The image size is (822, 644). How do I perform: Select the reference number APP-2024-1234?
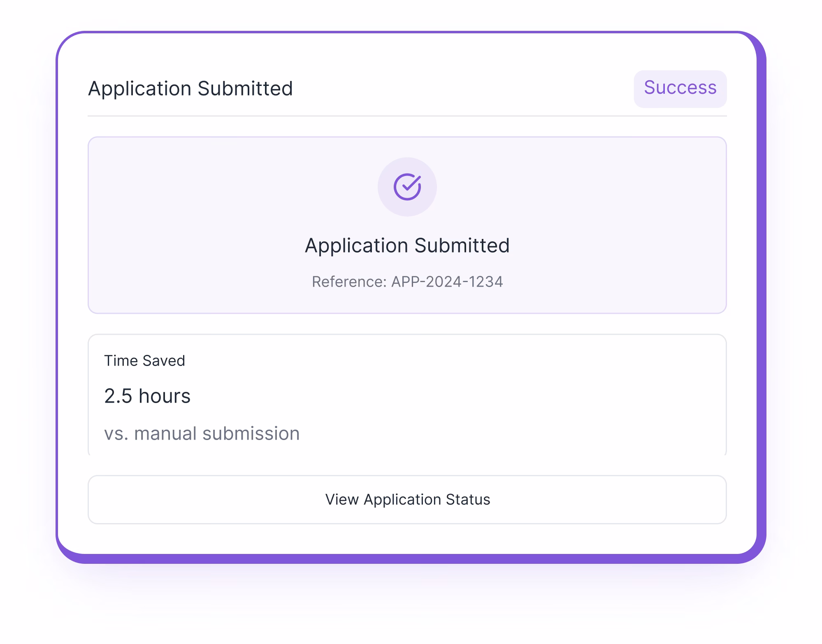pos(408,282)
